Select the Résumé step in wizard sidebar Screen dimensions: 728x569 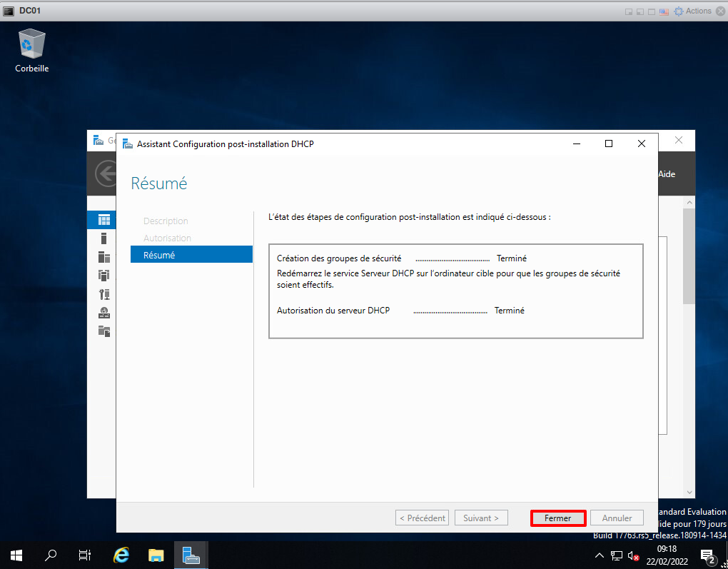pos(191,255)
